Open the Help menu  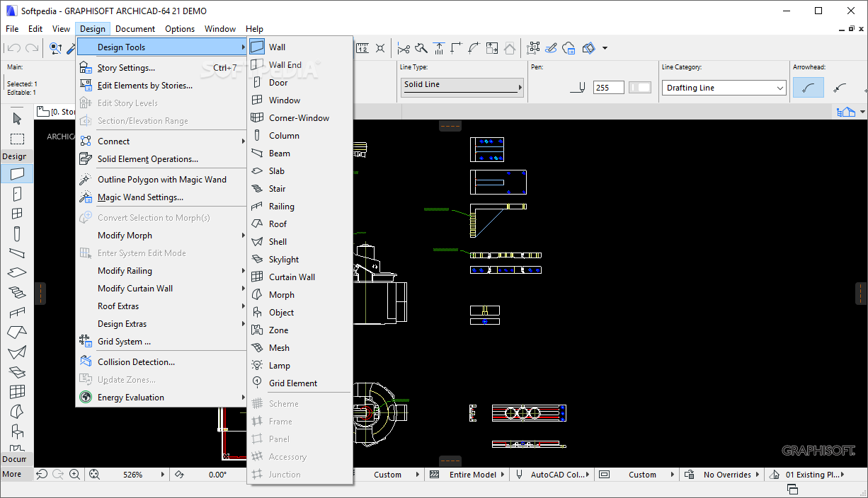[x=254, y=29]
